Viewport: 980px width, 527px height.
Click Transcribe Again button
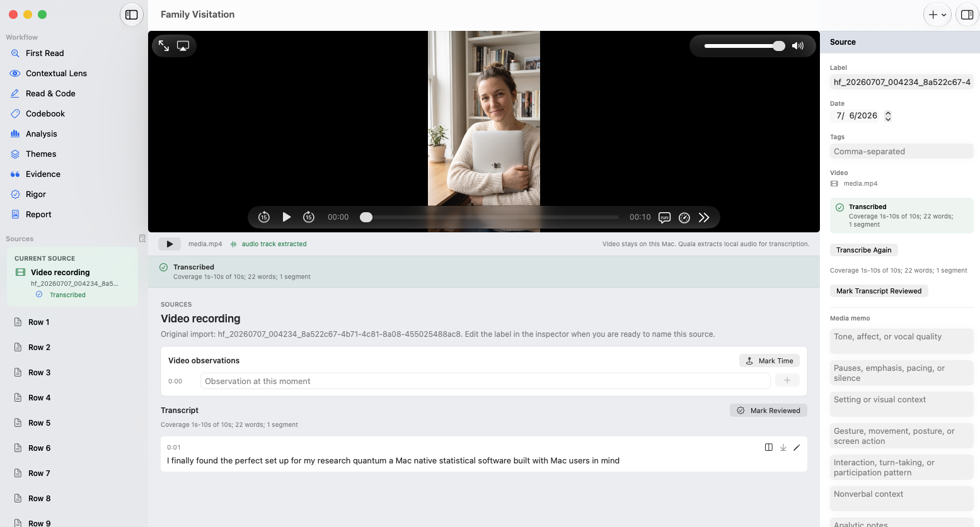pos(864,250)
